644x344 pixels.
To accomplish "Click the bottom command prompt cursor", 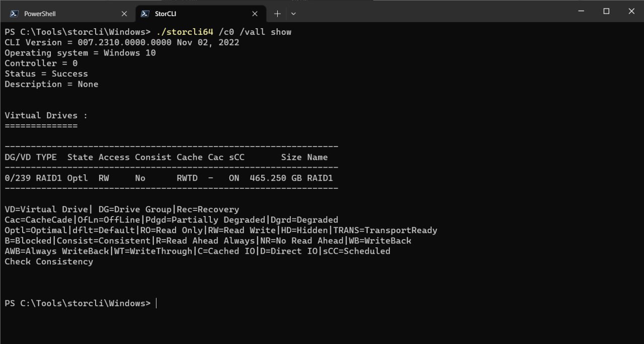I will click(x=156, y=303).
